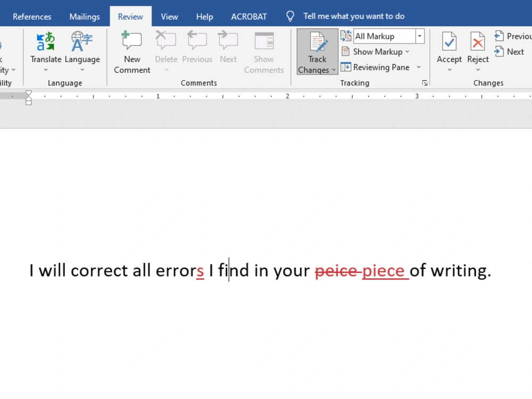Switch to the View tab
This screenshot has height=399, width=532.
169,16
